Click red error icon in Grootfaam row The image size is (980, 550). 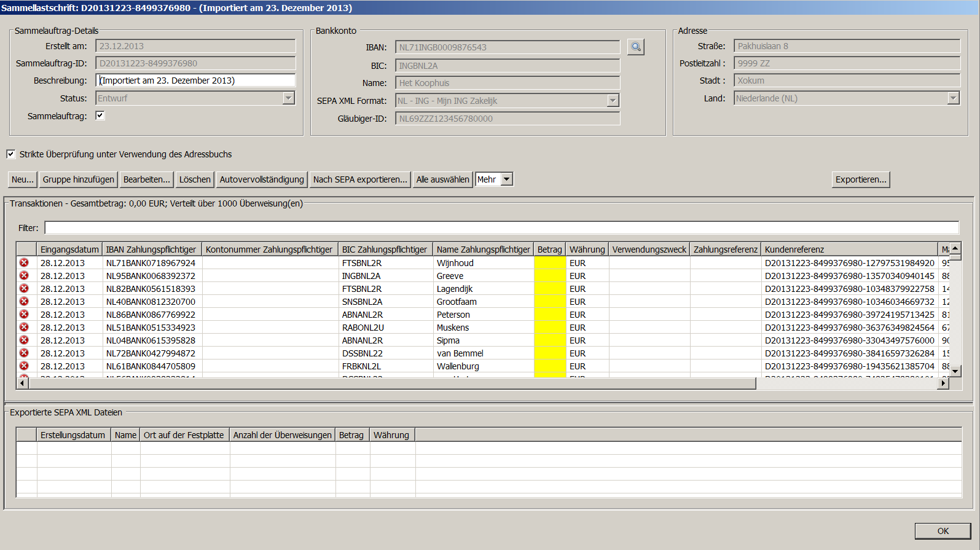coord(24,301)
